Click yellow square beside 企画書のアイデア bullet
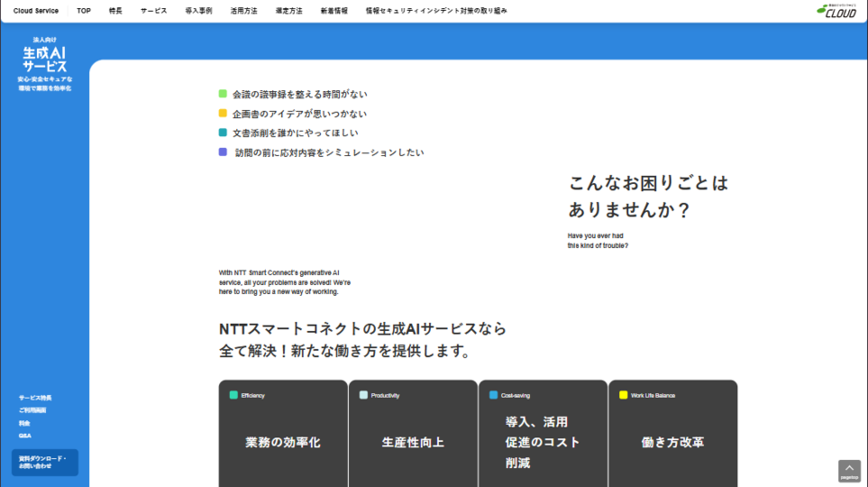The width and height of the screenshot is (868, 487). [x=223, y=113]
